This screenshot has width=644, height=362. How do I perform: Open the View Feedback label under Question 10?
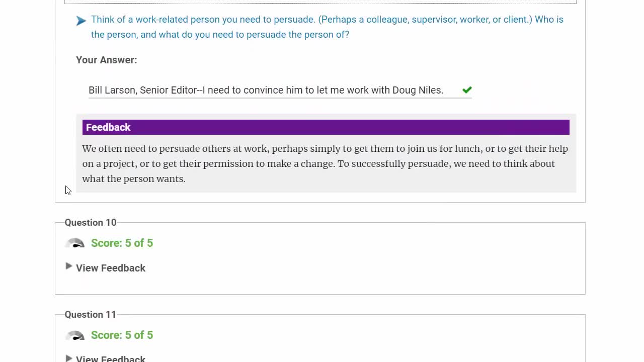[x=111, y=268]
